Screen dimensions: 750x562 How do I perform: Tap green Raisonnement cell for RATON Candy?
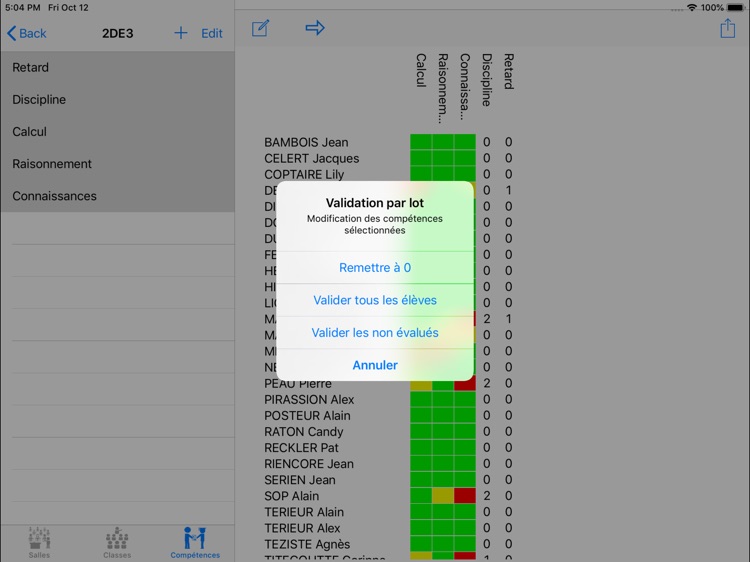point(443,431)
